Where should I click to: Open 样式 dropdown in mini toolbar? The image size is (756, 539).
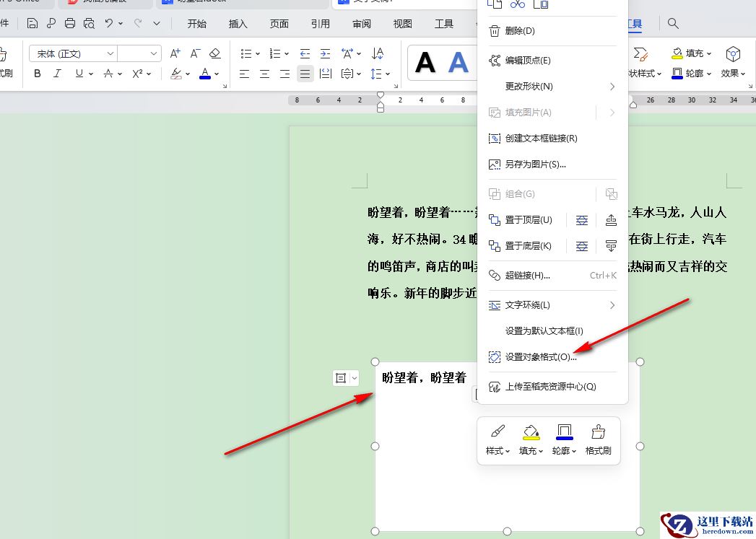pyautogui.click(x=498, y=440)
